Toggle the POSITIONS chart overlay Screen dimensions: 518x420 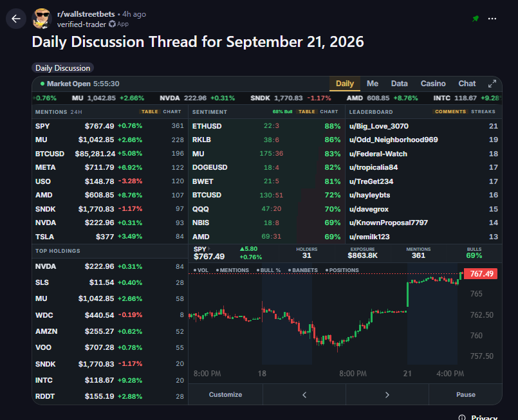pos(342,270)
